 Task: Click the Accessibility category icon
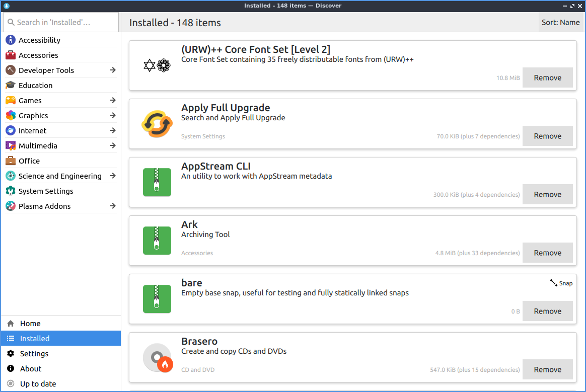11,40
